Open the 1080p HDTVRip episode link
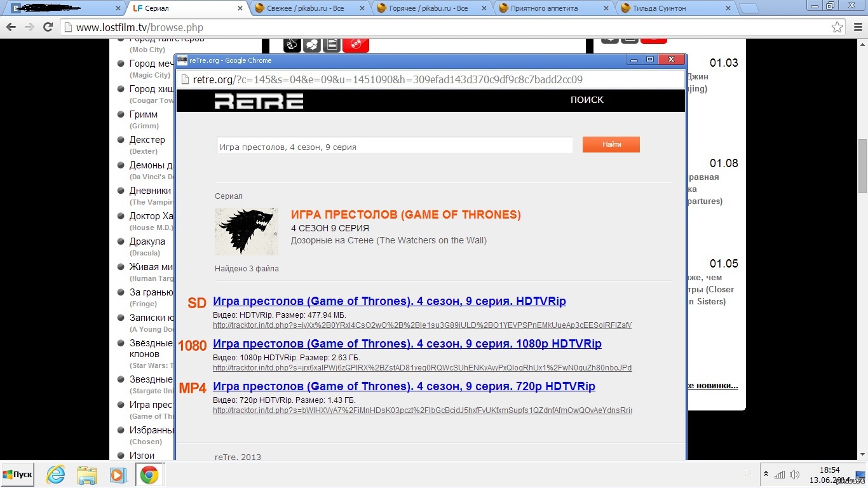Viewport: 868px width, 488px height. click(x=407, y=344)
